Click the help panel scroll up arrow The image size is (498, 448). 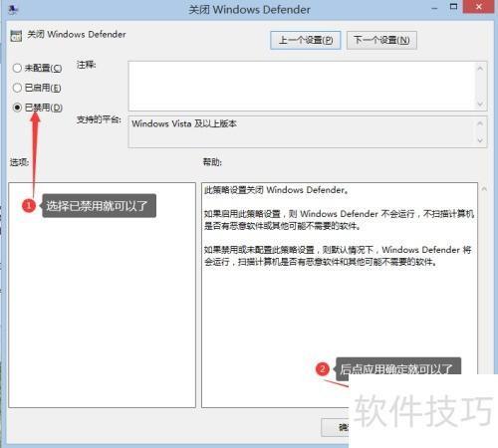coord(484,189)
